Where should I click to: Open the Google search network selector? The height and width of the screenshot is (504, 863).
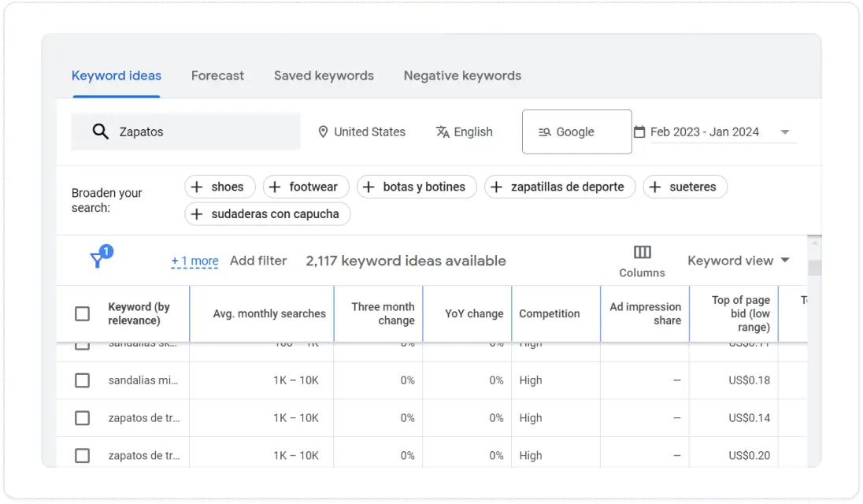click(x=576, y=132)
